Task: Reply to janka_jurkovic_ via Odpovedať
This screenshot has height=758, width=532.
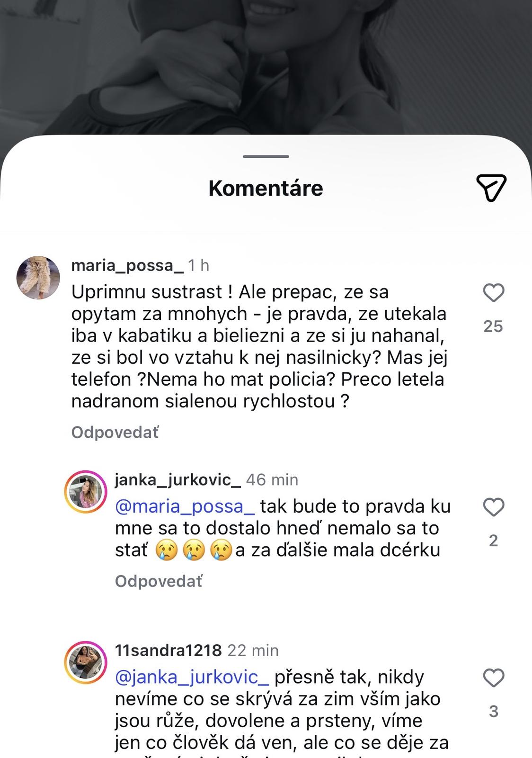Action: [159, 581]
